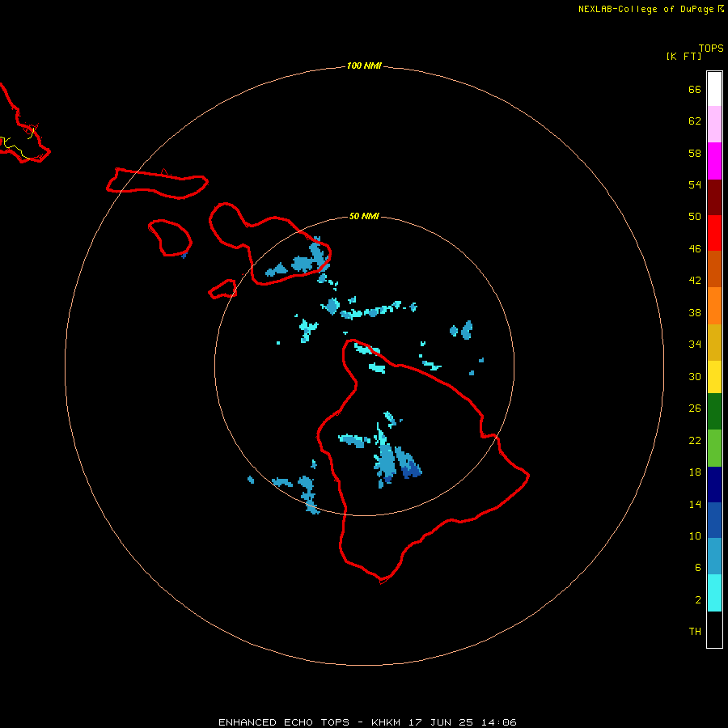The width and height of the screenshot is (728, 728).
Task: Click the legend value 10
Action: point(695,535)
